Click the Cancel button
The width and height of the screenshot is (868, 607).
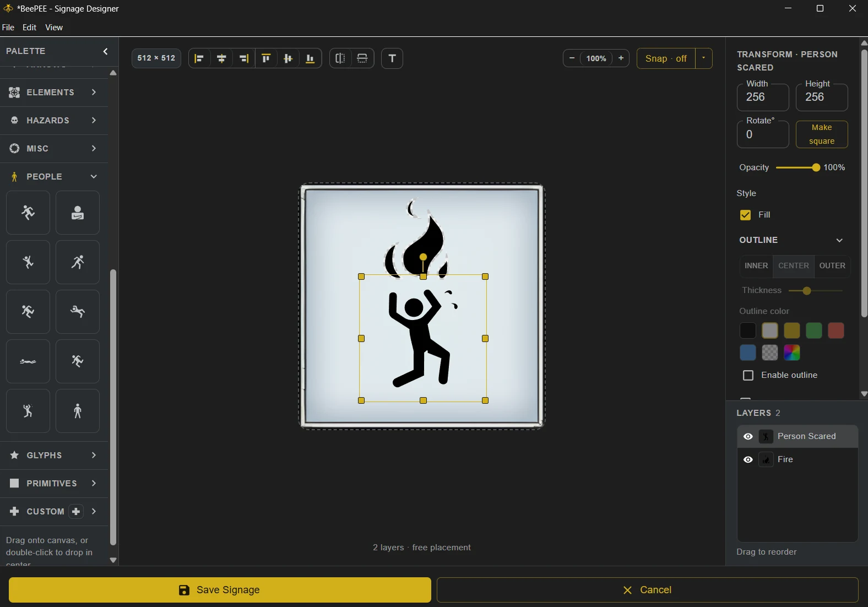(648, 590)
